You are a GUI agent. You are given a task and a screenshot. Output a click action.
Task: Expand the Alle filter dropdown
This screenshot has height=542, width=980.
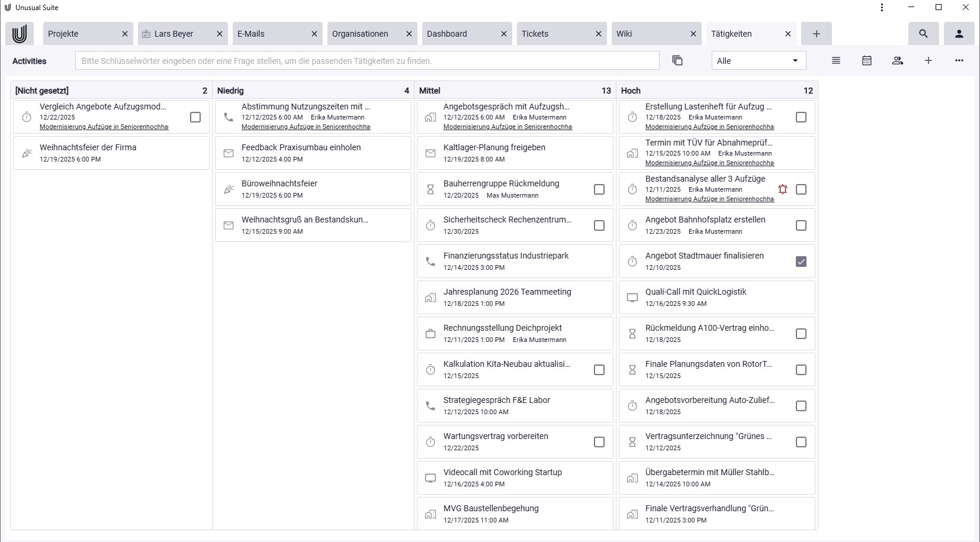click(x=758, y=60)
